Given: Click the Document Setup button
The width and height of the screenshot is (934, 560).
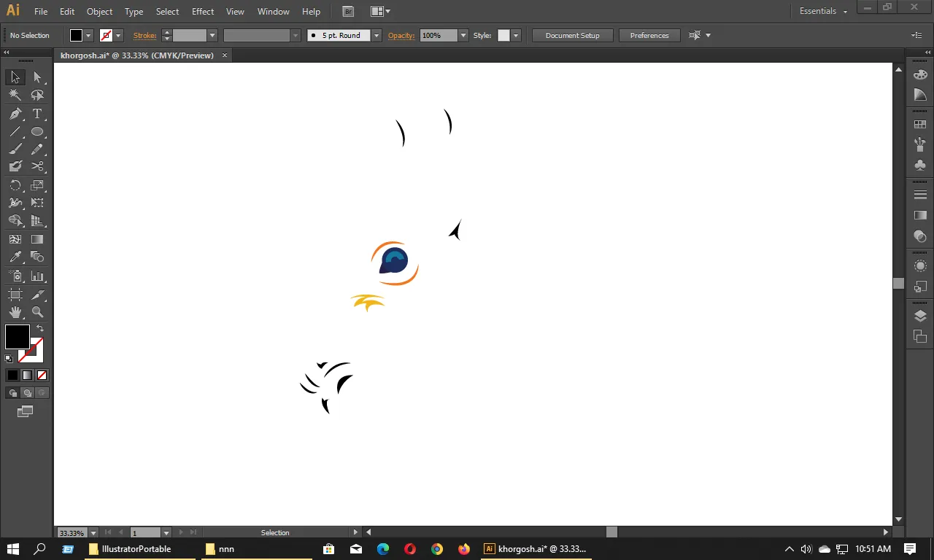Looking at the screenshot, I should tap(572, 35).
